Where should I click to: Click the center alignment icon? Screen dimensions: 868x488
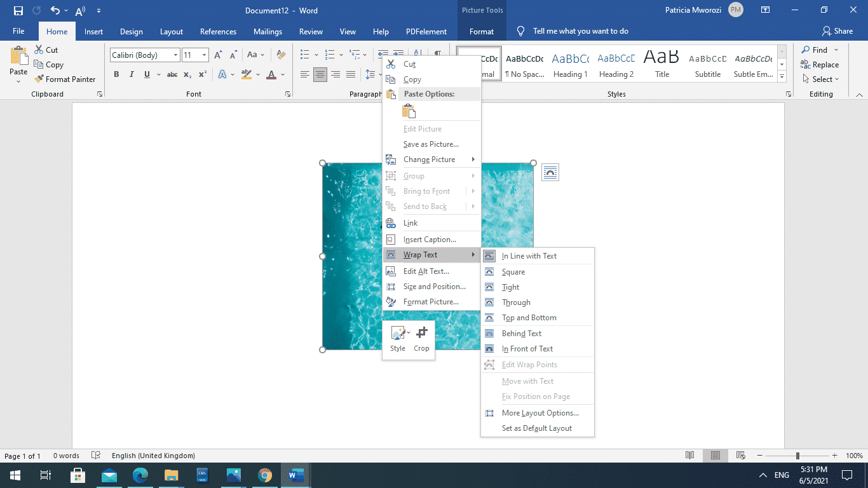[x=320, y=74]
